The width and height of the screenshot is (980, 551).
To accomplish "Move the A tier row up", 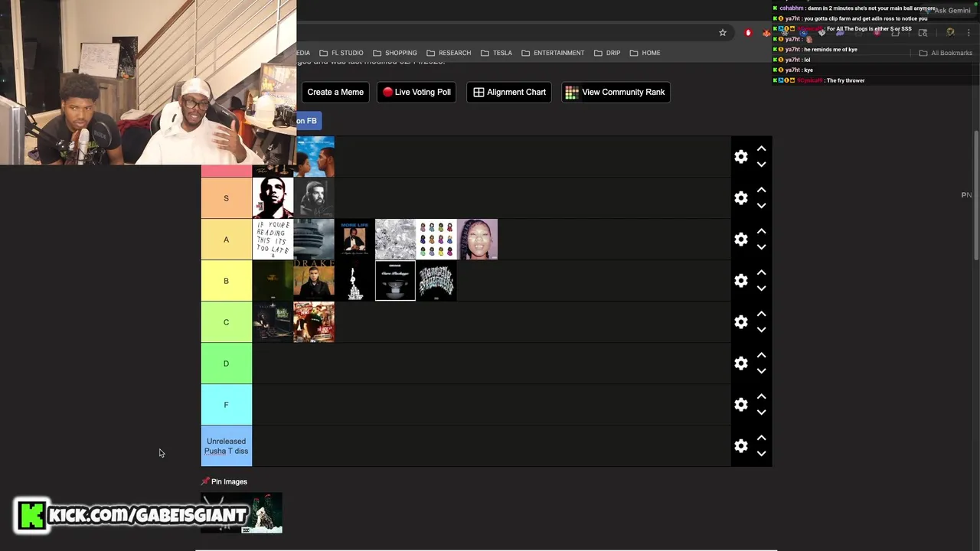I will click(x=761, y=231).
